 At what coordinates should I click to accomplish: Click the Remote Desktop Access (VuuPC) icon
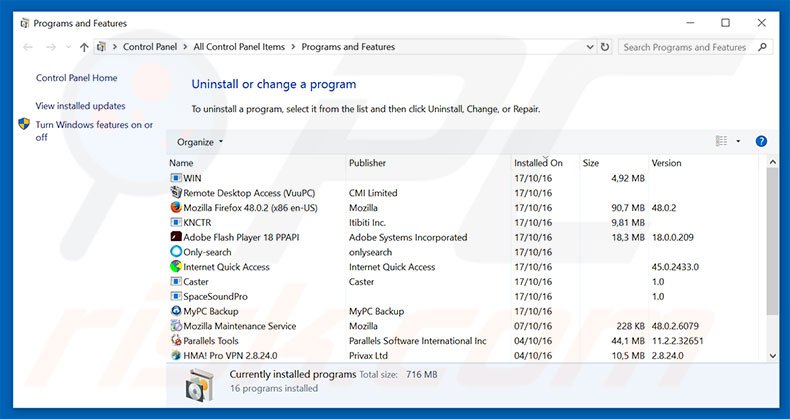176,192
